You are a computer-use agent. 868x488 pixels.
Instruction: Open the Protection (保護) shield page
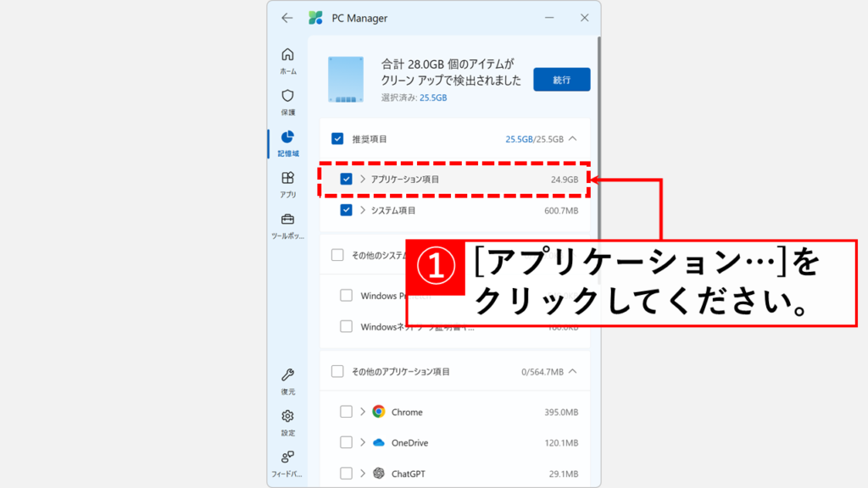287,101
